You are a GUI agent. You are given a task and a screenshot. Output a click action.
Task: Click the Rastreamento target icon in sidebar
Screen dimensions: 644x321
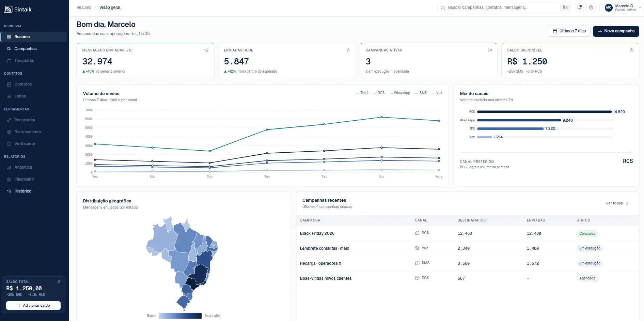(x=9, y=132)
